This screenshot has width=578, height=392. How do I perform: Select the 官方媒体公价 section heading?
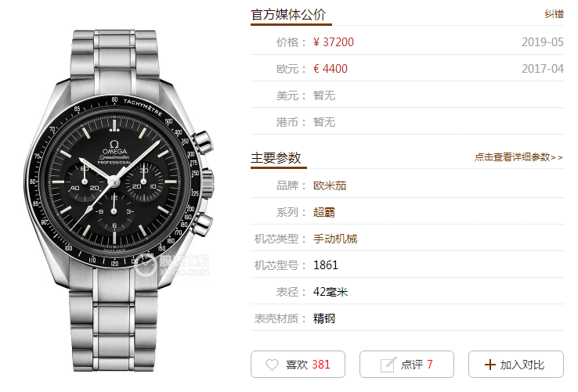coord(288,15)
